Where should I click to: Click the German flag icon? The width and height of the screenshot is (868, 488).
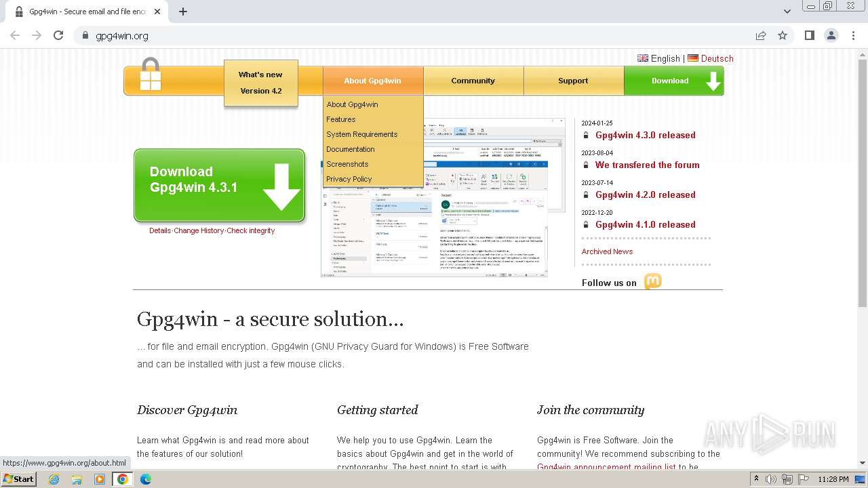693,58
